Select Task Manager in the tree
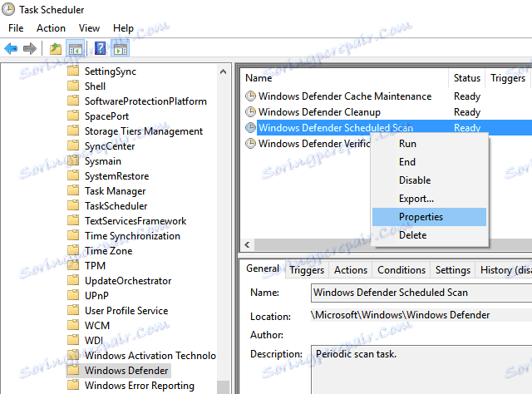 point(115,190)
